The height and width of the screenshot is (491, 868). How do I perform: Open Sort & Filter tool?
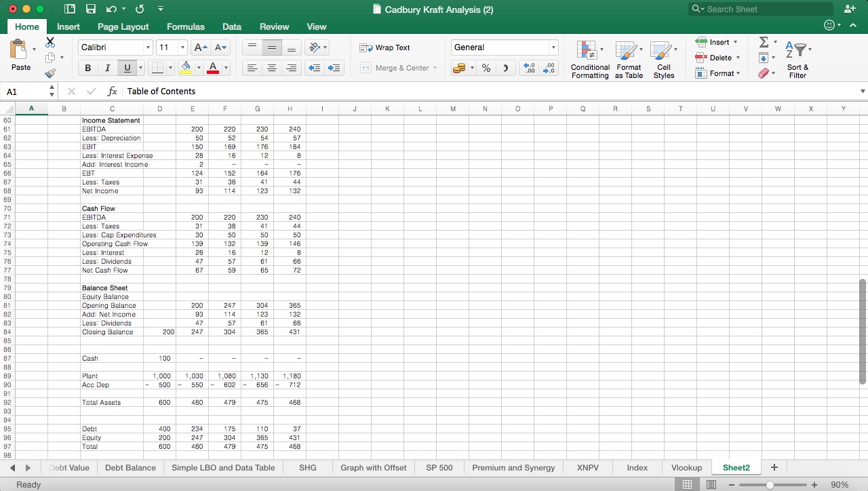pyautogui.click(x=797, y=58)
